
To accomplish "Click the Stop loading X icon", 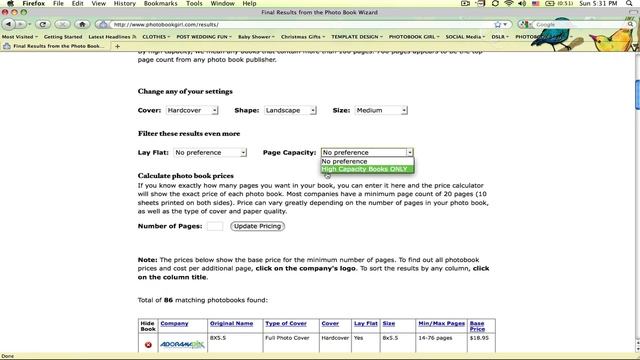I will [x=62, y=24].
